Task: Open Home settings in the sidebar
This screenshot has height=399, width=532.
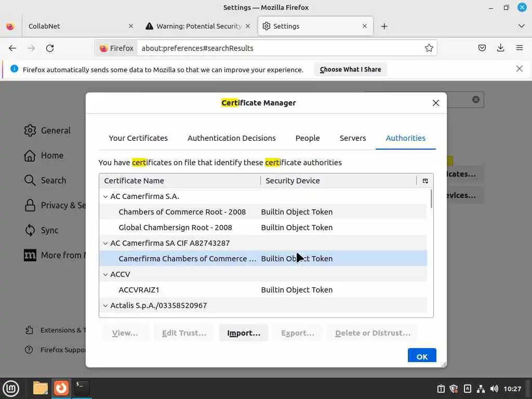Action: tap(44, 155)
